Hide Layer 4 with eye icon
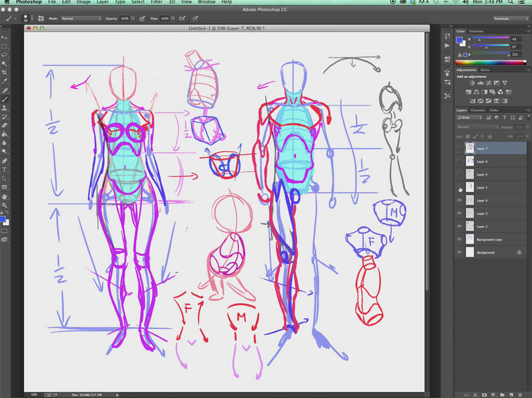Screen dimensions: 532x398 [x=459, y=201]
